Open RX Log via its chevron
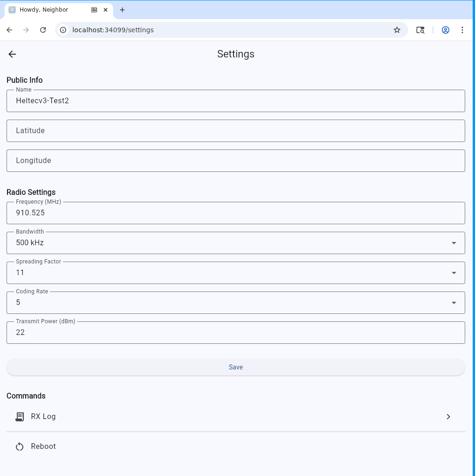This screenshot has width=475, height=476. point(448,417)
